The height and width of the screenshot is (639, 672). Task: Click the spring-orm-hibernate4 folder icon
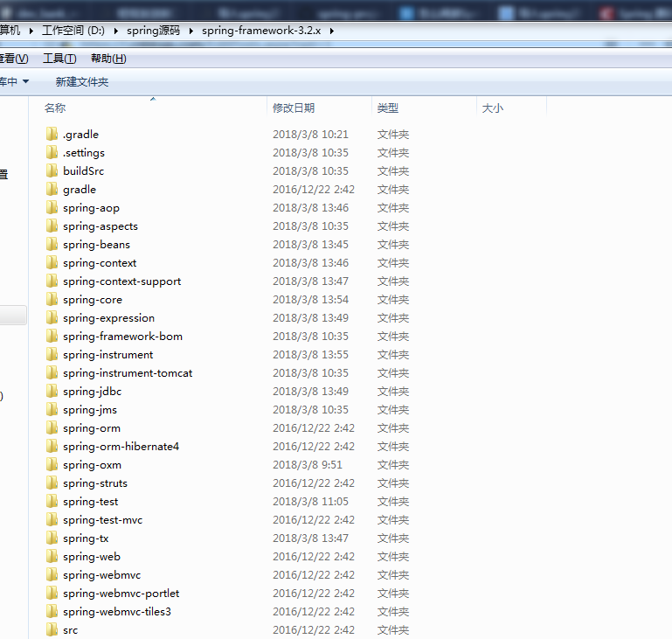(52, 446)
